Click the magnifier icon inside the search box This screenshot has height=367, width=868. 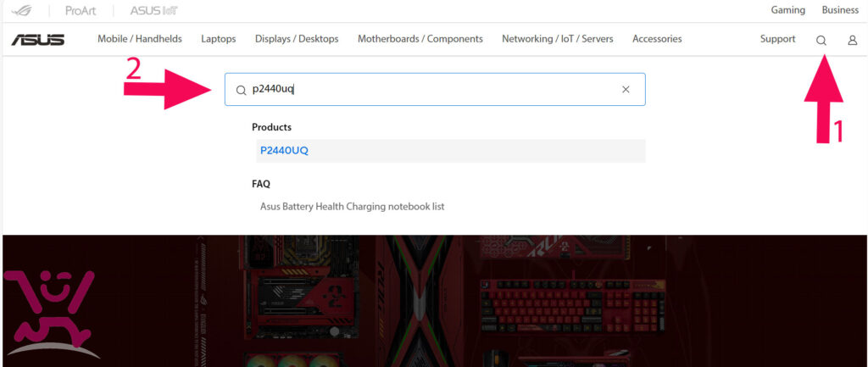(x=241, y=90)
